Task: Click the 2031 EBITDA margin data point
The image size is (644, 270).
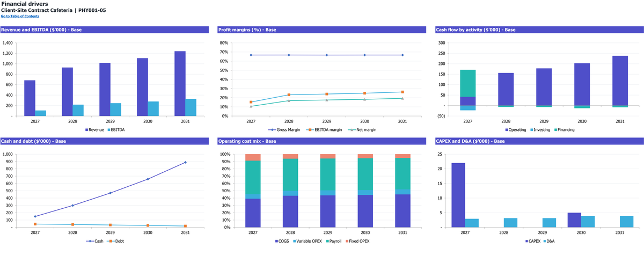Action: 402,92
